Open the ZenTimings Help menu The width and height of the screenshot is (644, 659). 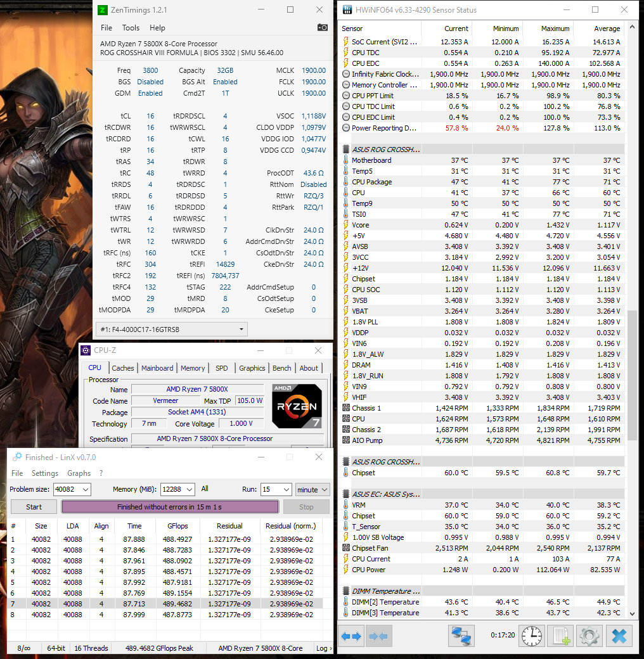(x=157, y=28)
